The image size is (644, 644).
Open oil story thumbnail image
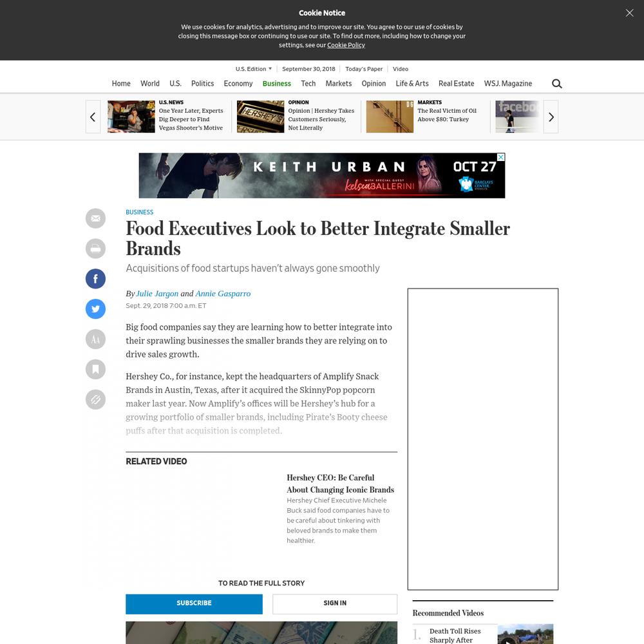390,117
